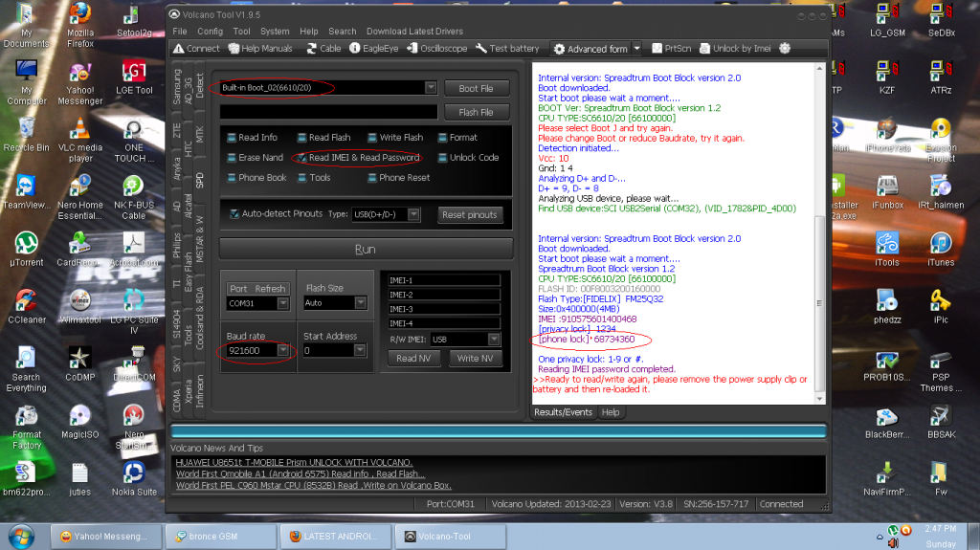Select the iTools desktop icon
The height and width of the screenshot is (550, 980).
point(887,250)
